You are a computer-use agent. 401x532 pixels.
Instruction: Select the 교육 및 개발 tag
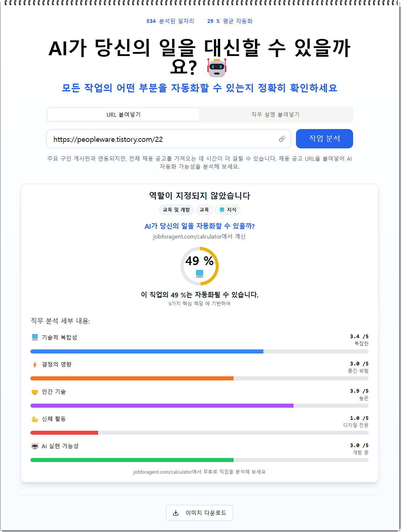(176, 210)
